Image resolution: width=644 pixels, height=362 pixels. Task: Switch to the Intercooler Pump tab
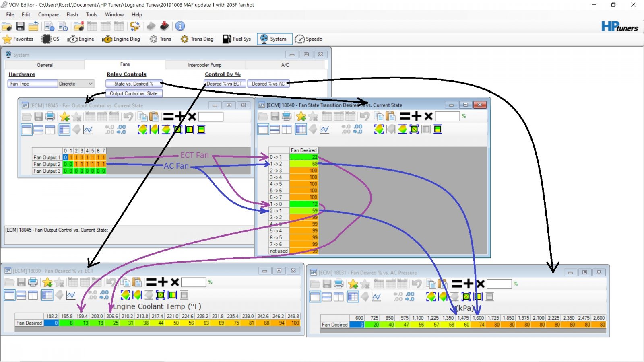[204, 65]
